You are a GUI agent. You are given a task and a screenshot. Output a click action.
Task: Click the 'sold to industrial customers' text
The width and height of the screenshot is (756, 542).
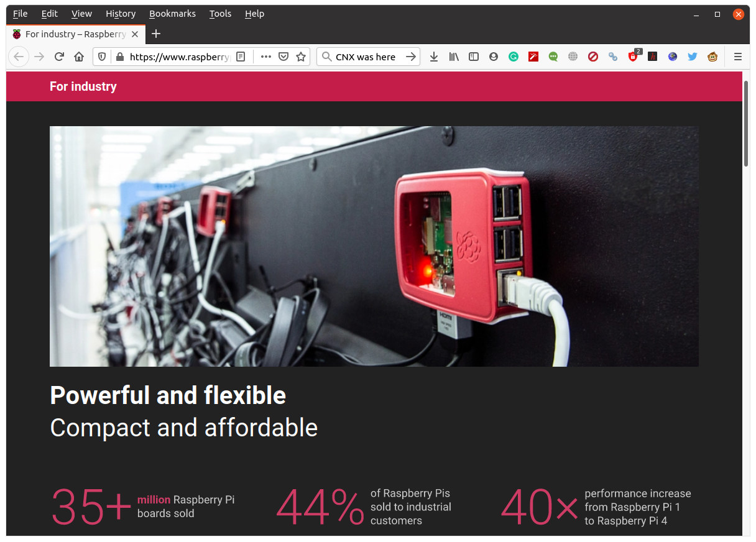(411, 513)
